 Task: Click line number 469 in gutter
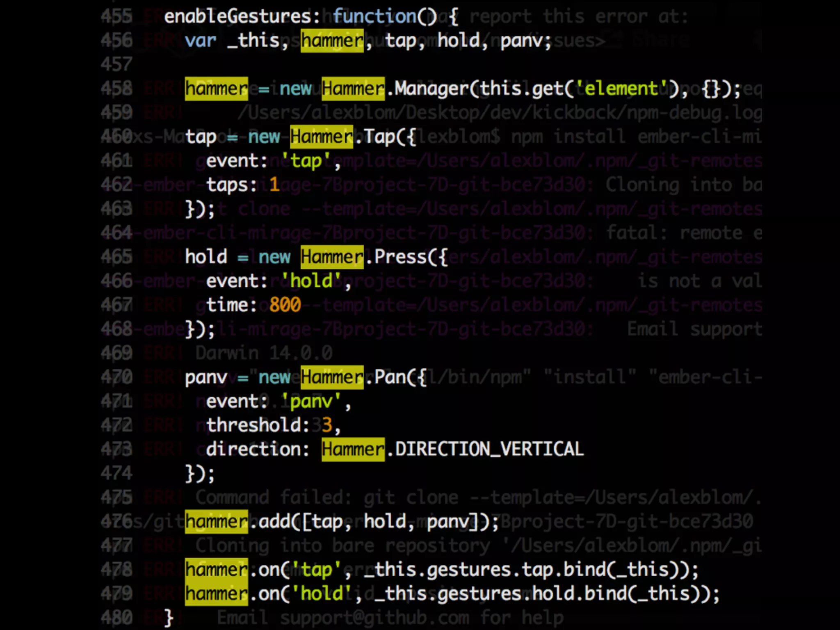click(x=116, y=353)
